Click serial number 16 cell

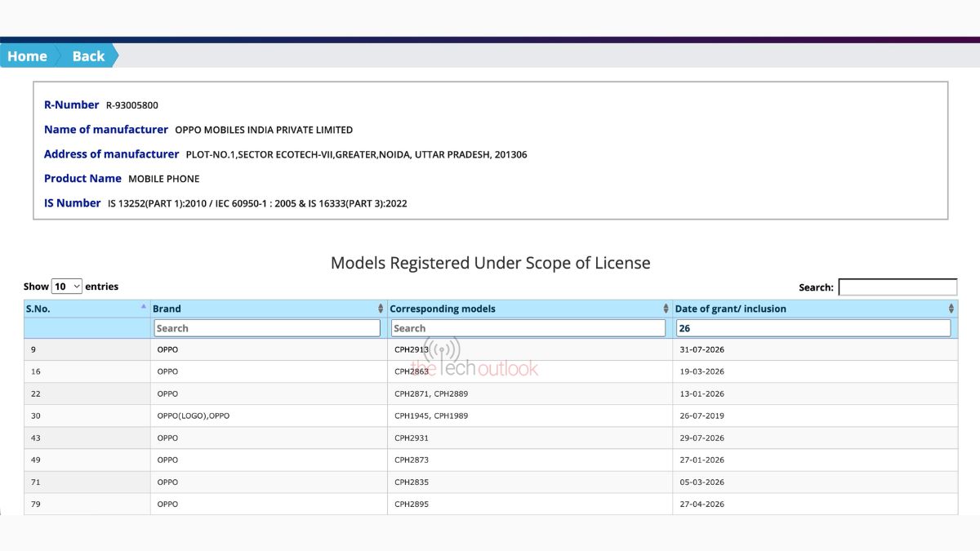coord(87,371)
